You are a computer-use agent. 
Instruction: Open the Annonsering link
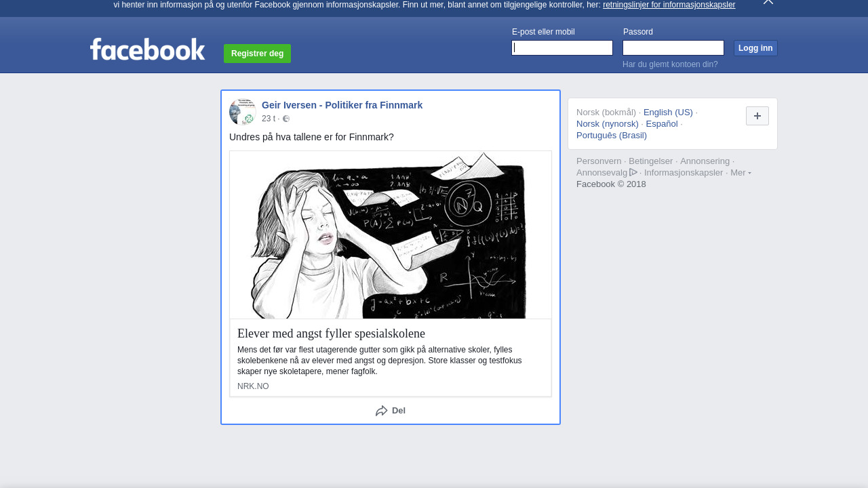(705, 161)
